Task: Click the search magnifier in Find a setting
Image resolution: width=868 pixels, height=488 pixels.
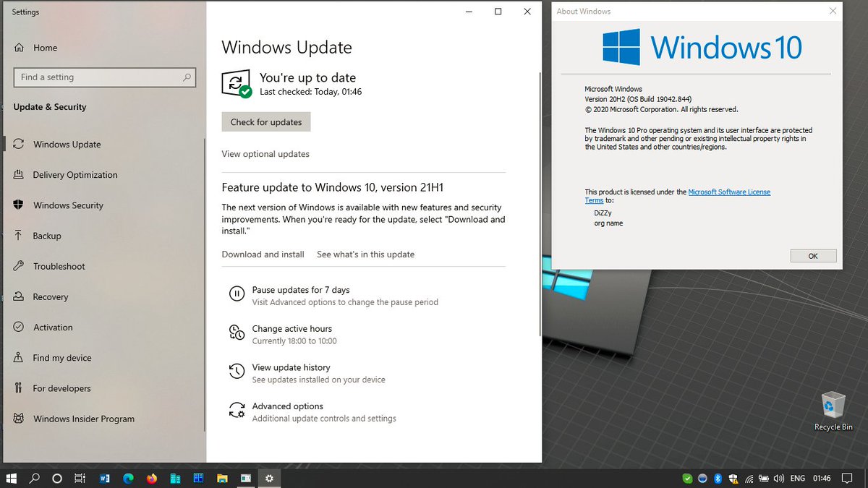Action: 187,77
